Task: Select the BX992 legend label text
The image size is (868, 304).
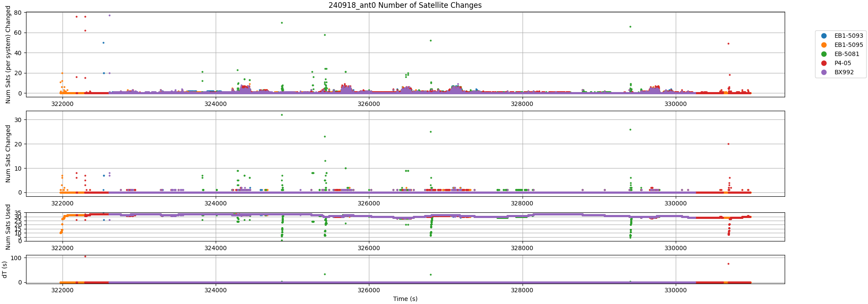Action: click(x=844, y=72)
